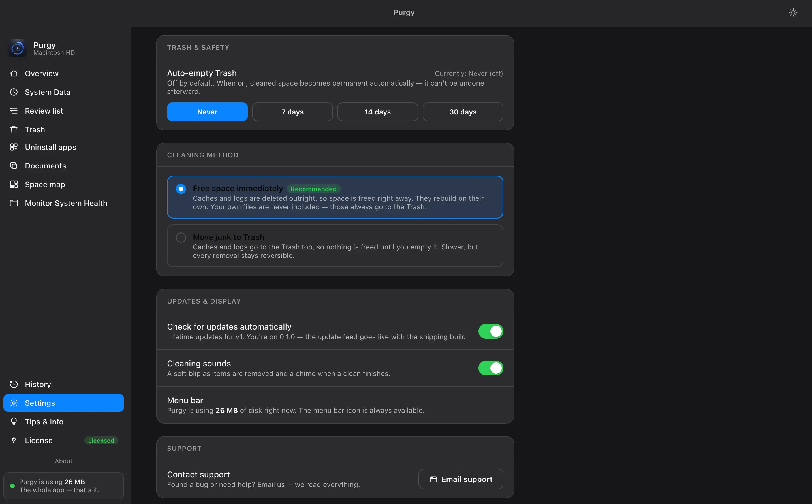Switch to Space map
The width and height of the screenshot is (812, 504).
pyautogui.click(x=64, y=184)
